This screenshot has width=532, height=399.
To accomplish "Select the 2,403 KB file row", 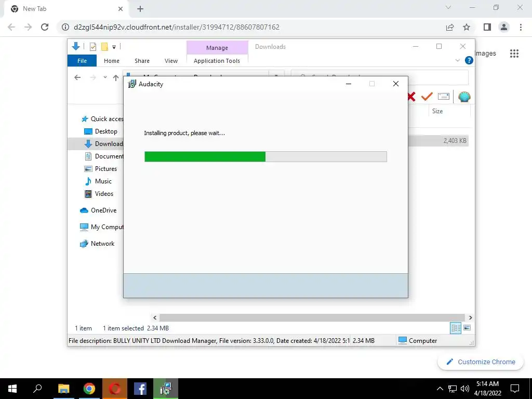I will click(438, 140).
